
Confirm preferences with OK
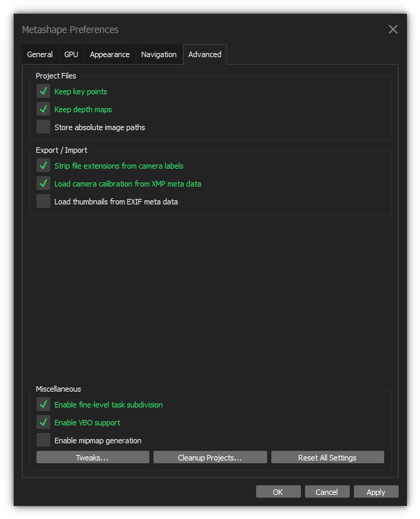278,492
